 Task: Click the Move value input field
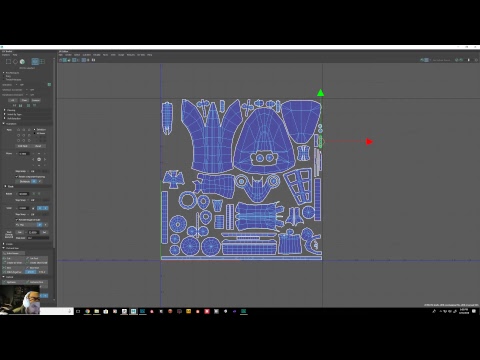(x=24, y=154)
